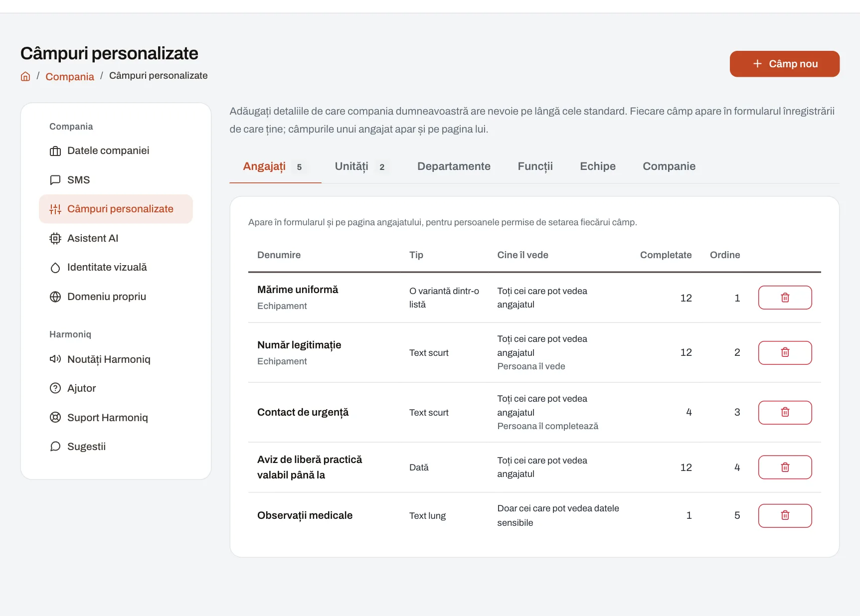
Task: Open Domeniu propriu settings
Action: click(116, 297)
